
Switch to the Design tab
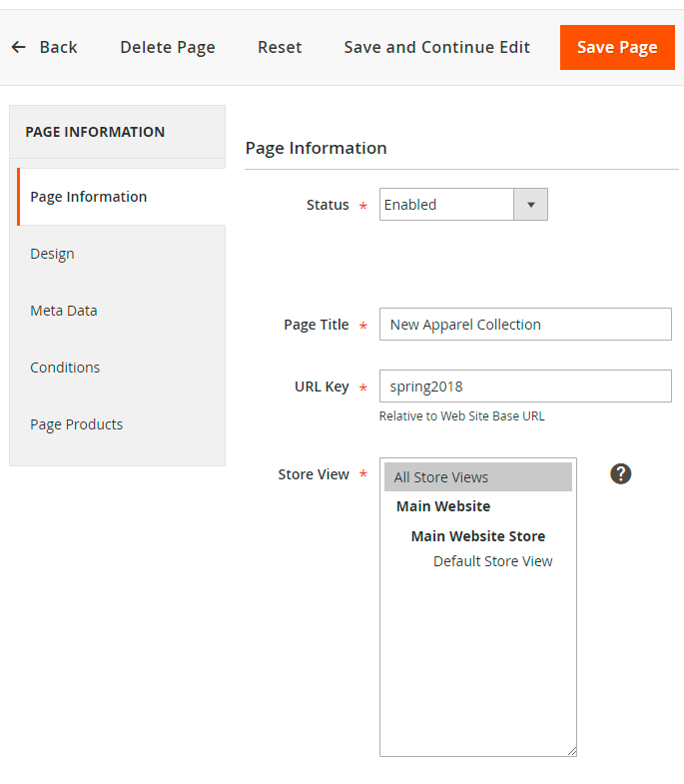(52, 254)
